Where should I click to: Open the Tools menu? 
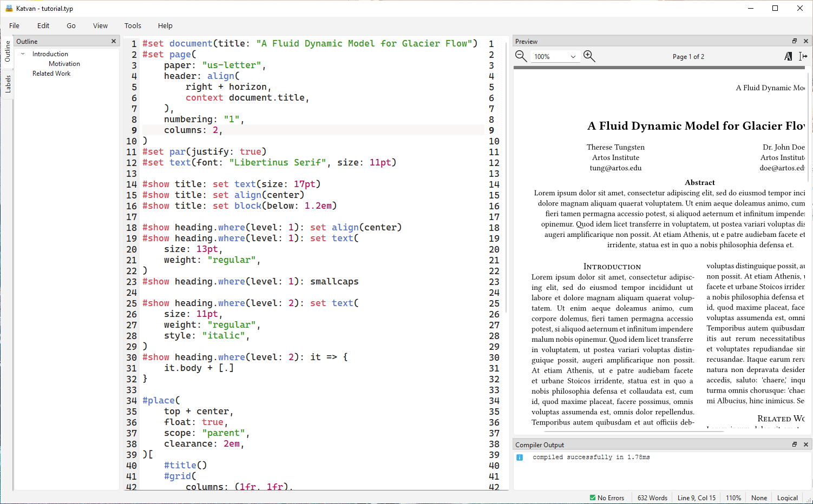(133, 25)
